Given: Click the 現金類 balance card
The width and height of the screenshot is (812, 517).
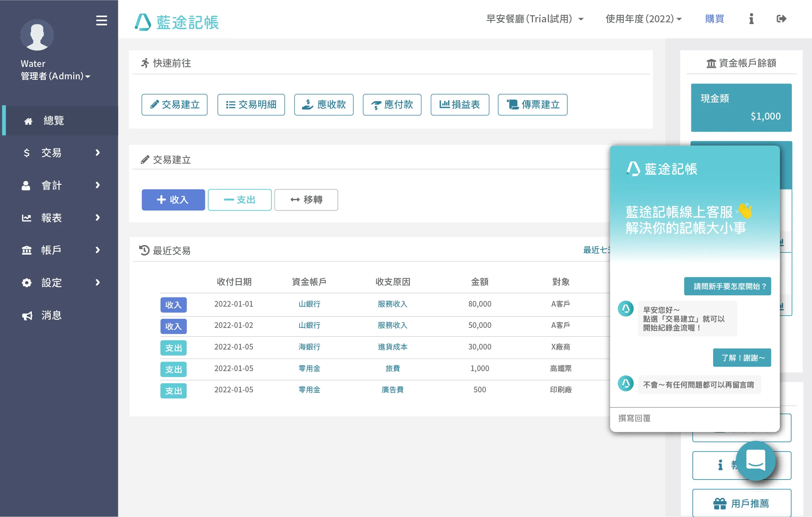Looking at the screenshot, I should (741, 108).
